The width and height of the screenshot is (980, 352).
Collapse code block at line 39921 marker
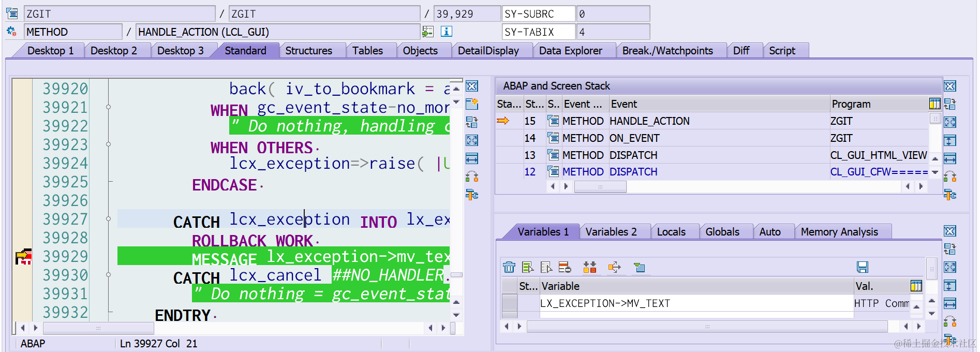tap(109, 107)
